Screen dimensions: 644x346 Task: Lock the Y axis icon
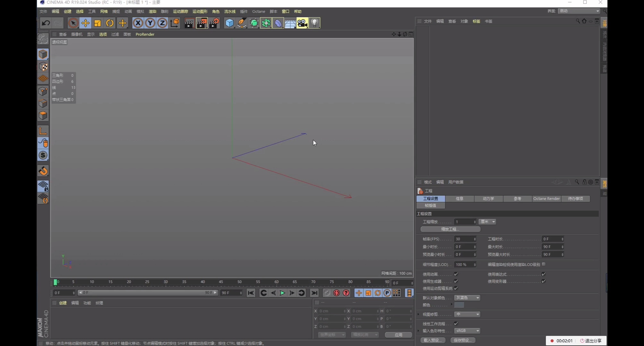pyautogui.click(x=150, y=23)
